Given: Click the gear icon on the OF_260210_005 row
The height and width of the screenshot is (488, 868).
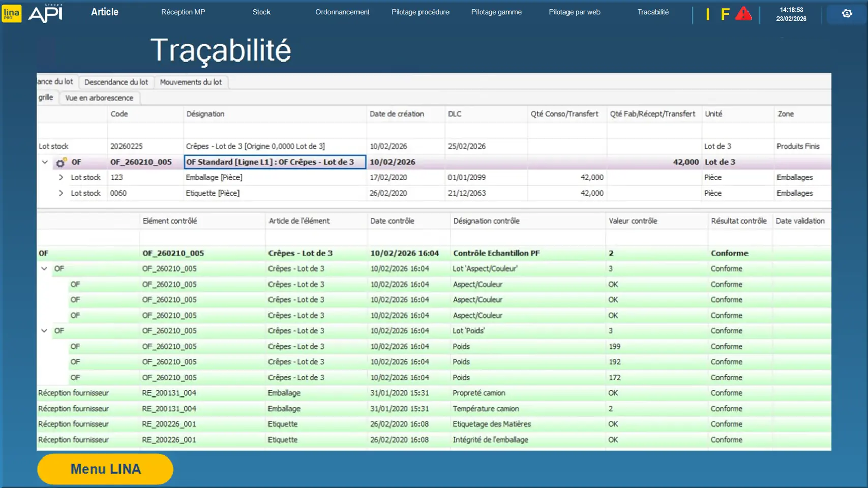Looking at the screenshot, I should (61, 163).
